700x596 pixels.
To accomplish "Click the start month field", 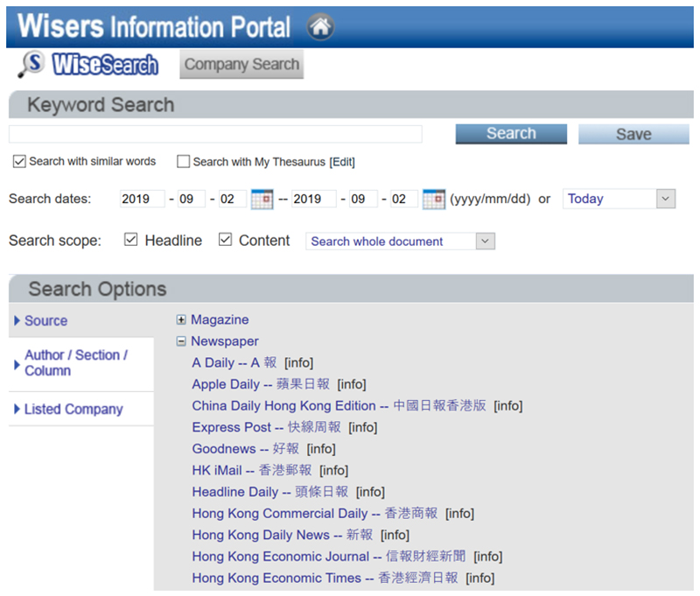I will pyautogui.click(x=192, y=199).
